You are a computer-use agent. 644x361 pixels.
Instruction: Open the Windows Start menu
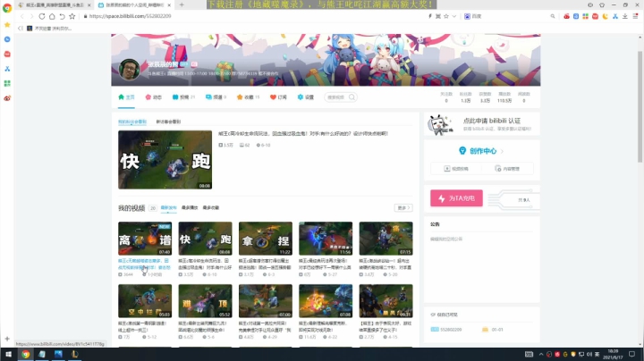[8, 354]
